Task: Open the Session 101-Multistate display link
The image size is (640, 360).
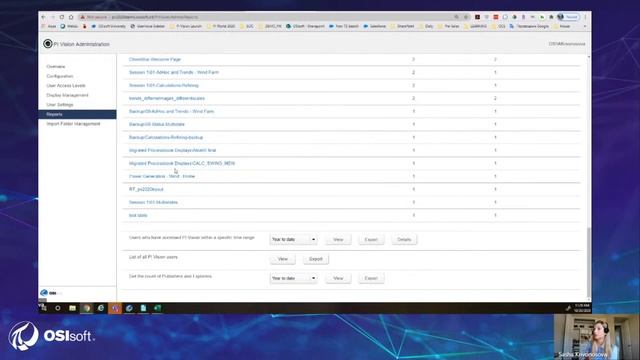Action: (x=153, y=202)
